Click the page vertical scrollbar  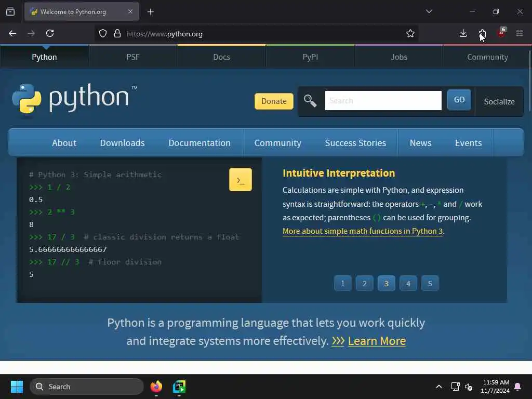point(529,81)
